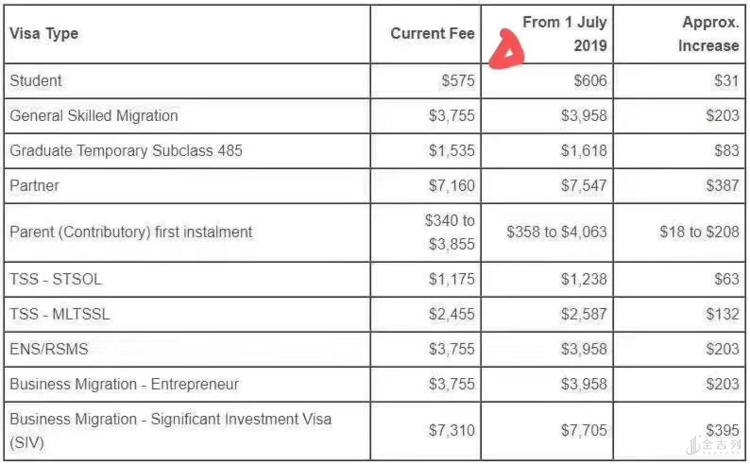Select the $395 increase cell for SIV

point(720,430)
